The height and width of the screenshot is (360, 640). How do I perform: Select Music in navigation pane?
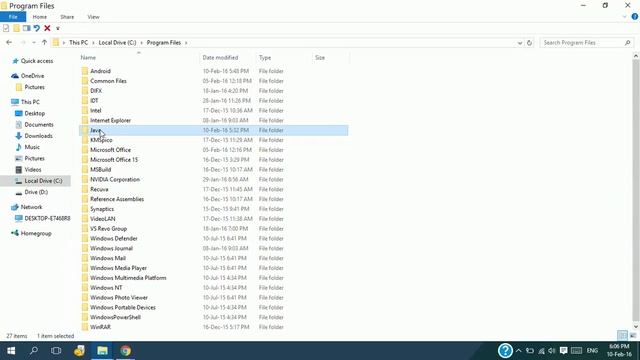32,147
